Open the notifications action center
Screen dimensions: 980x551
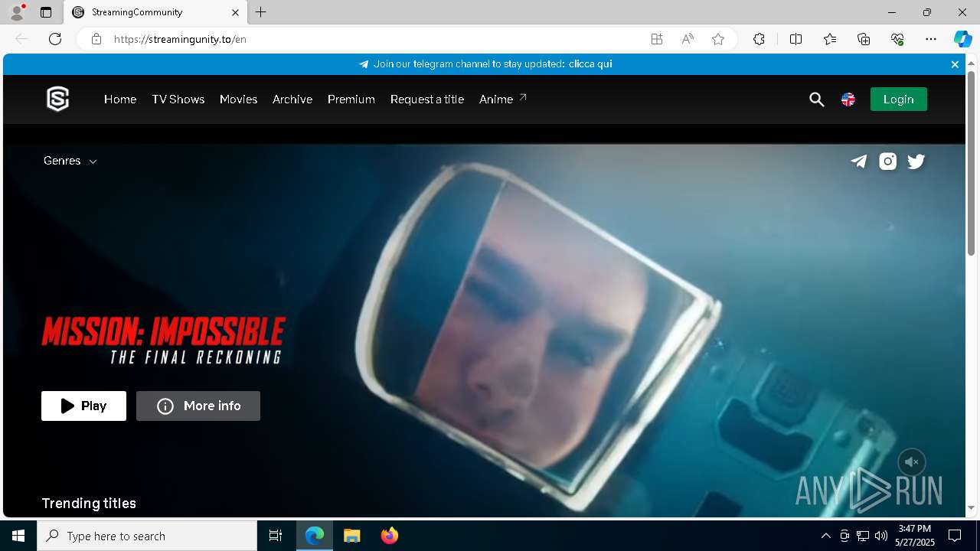[955, 536]
